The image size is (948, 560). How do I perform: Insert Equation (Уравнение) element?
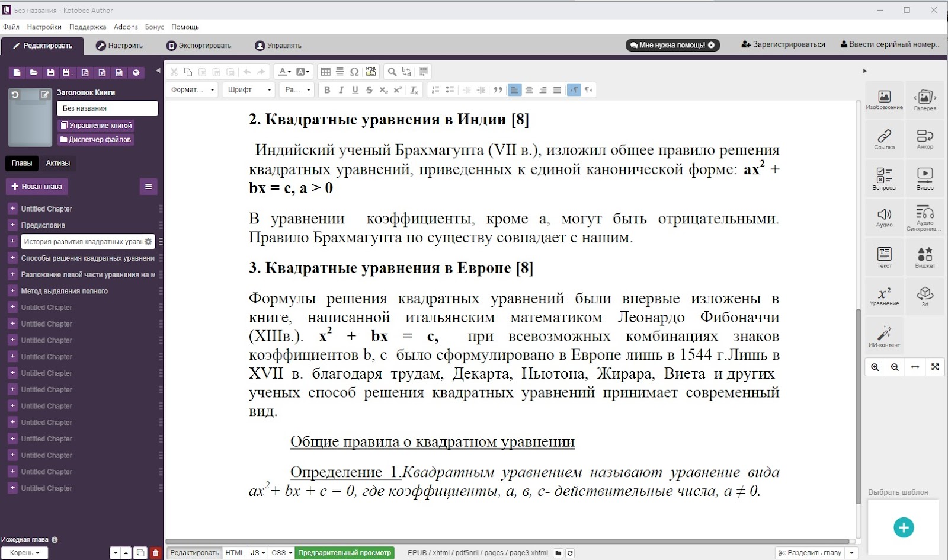point(884,295)
